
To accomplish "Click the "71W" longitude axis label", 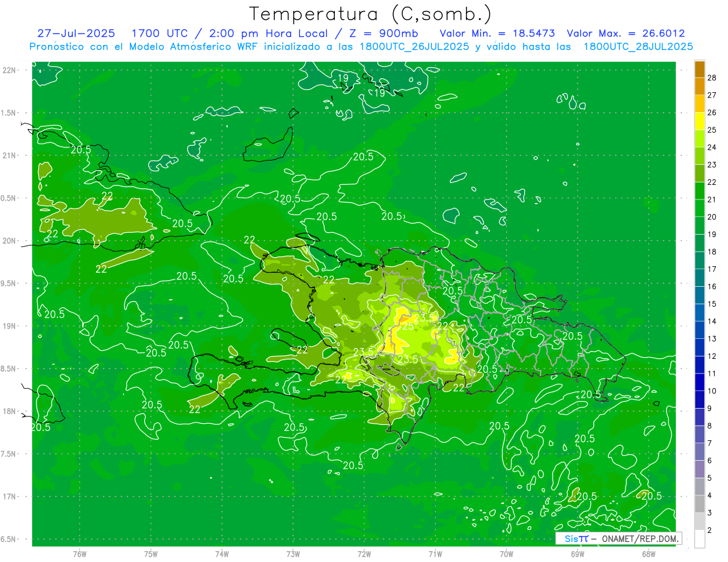I will pyautogui.click(x=435, y=554).
